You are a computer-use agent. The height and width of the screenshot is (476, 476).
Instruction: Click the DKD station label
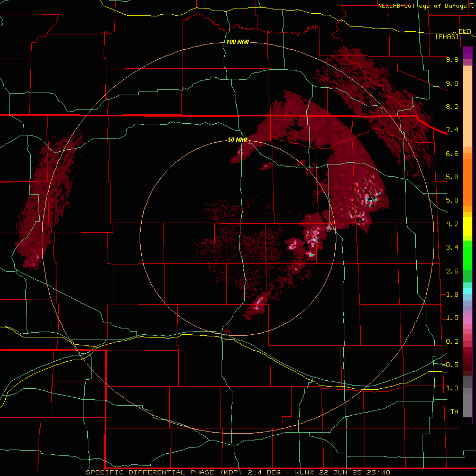[x=465, y=31]
